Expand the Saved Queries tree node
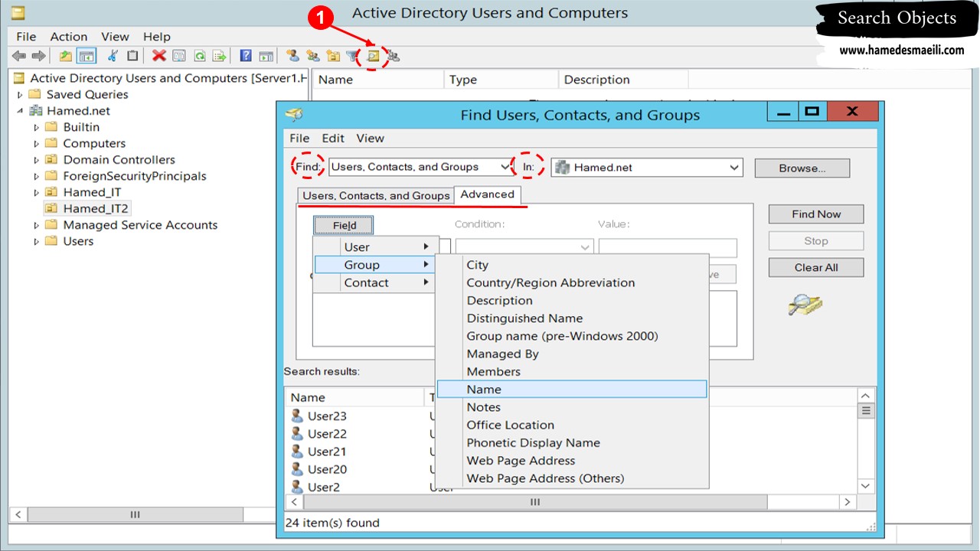Image resolution: width=980 pixels, height=551 pixels. pos(21,95)
